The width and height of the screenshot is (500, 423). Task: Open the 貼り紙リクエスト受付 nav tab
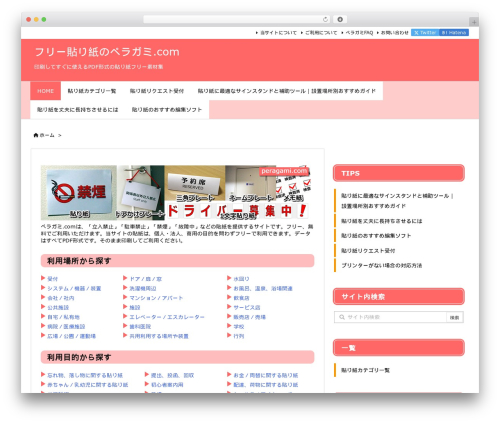pos(157,91)
